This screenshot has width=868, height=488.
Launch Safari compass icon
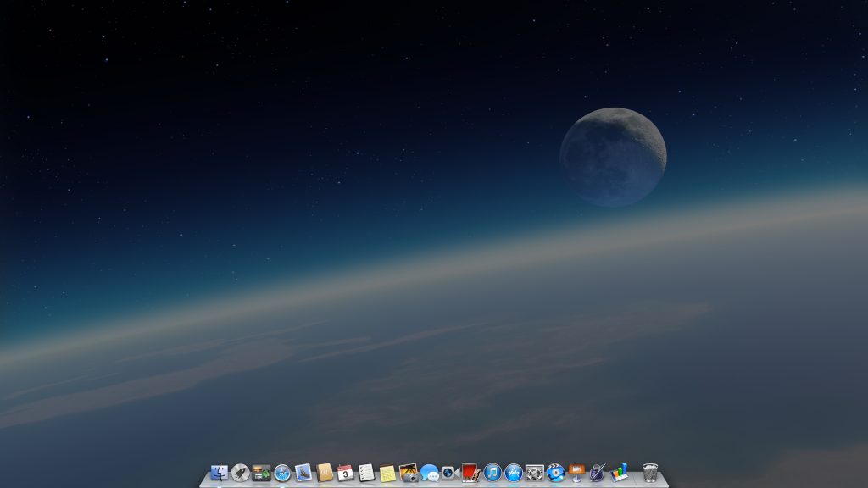click(282, 473)
